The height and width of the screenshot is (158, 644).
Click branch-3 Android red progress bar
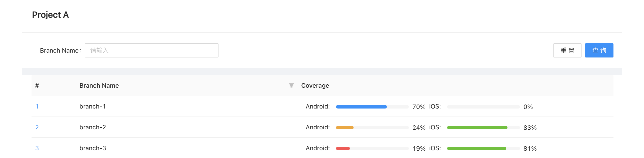372,148
